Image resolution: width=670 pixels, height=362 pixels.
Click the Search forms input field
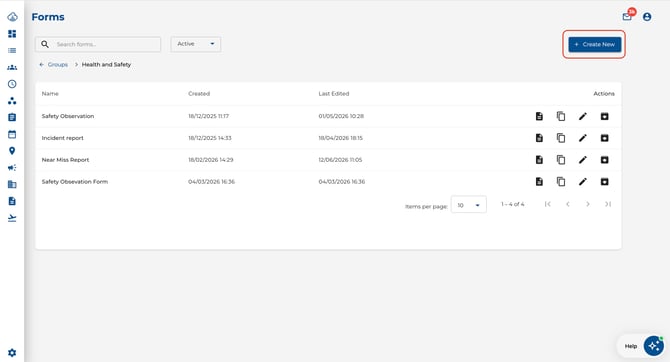98,44
